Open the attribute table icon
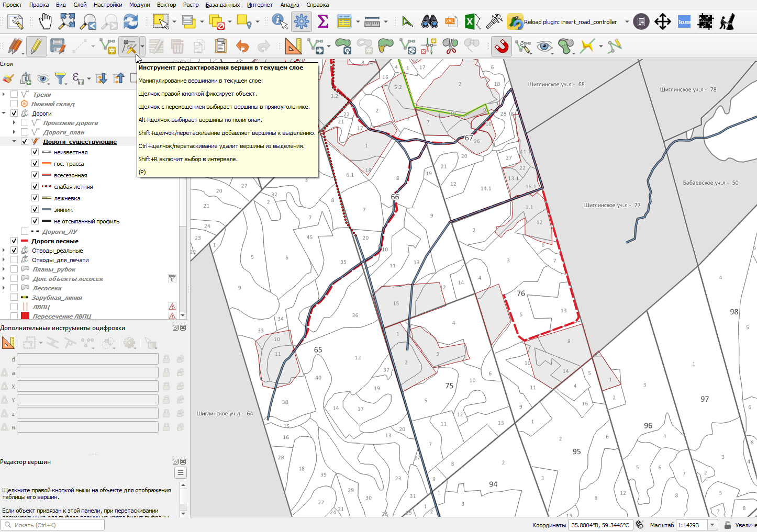This screenshot has height=532, width=757. pyautogui.click(x=344, y=21)
